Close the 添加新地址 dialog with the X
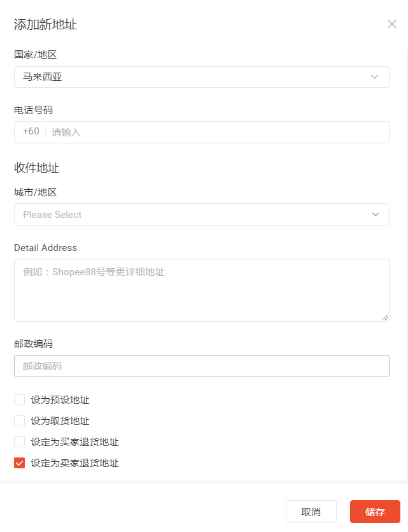Screen dimensions: 408x532 click(x=392, y=24)
